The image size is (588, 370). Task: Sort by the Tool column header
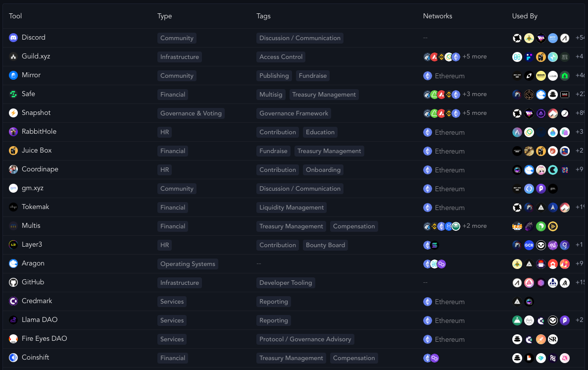[x=15, y=16]
